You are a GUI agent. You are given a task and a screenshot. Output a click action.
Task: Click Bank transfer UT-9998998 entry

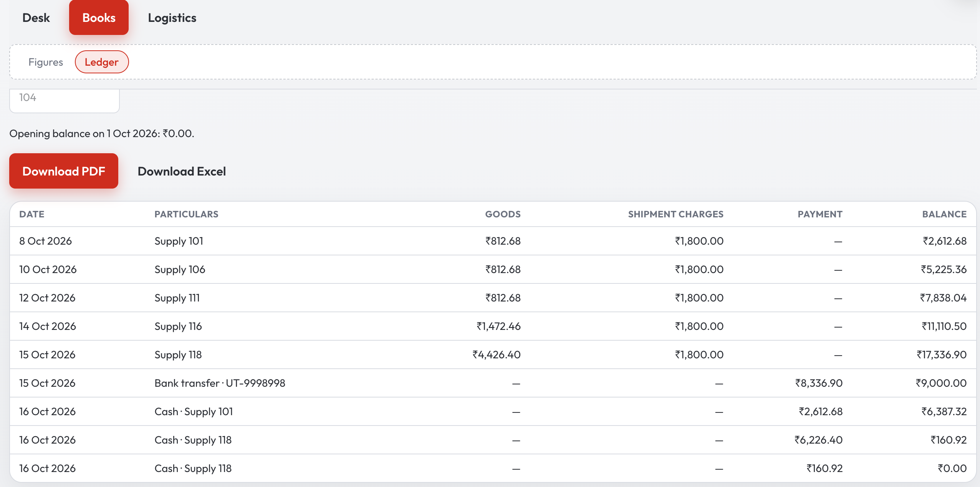493,383
